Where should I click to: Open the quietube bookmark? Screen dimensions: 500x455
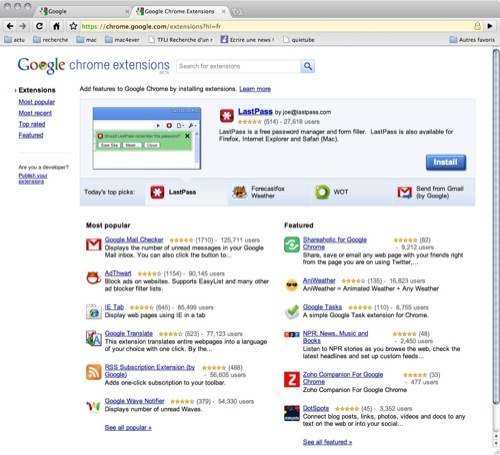tap(299, 40)
